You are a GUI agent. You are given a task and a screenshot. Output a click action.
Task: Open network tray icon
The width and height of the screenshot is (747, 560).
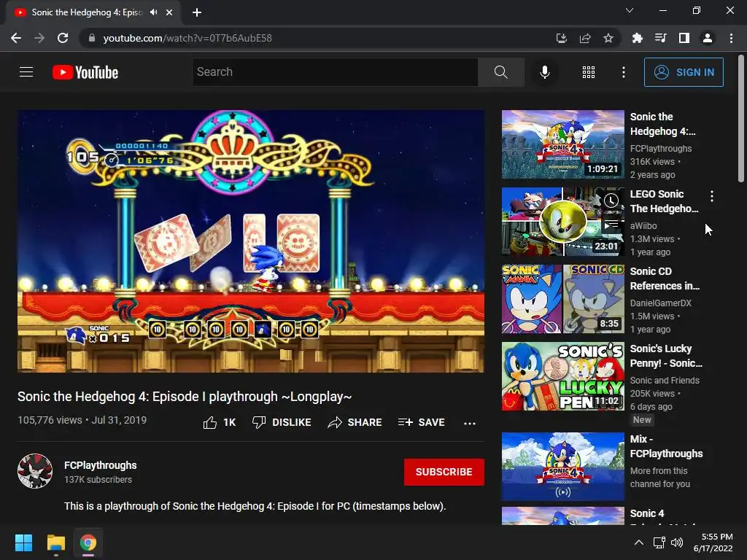click(659, 542)
